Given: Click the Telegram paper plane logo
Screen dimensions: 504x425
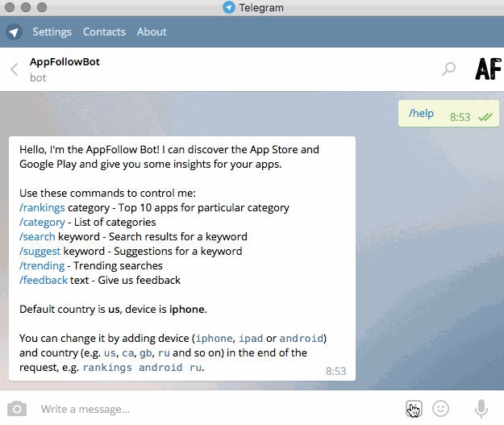Looking at the screenshot, I should point(14,32).
